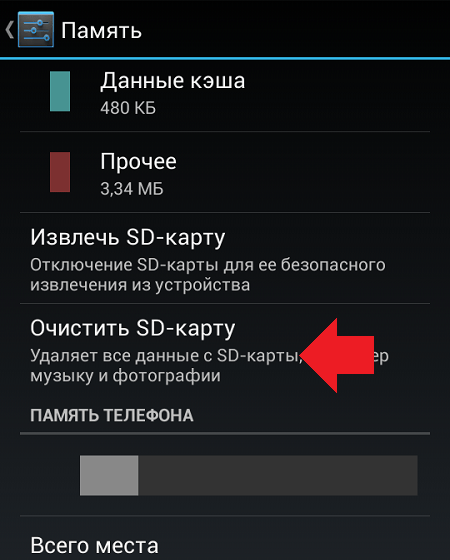Click the light gray used part of the storage bar
Image resolution: width=450 pixels, height=560 pixels.
pos(109,475)
